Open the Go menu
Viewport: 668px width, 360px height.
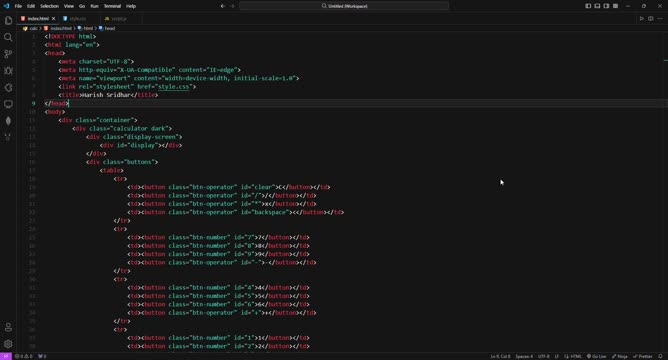click(x=82, y=6)
